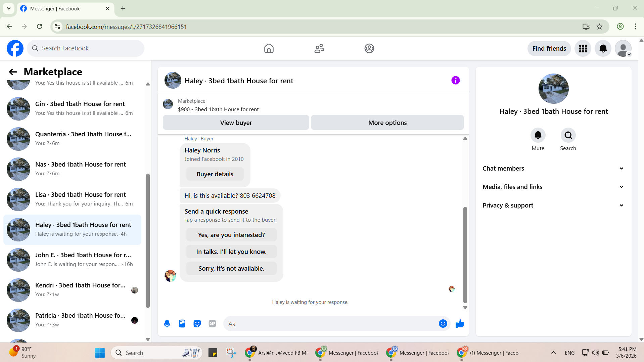Screen dimensions: 644x362
Task: Record a voice clip with microphone icon
Action: 167,324
